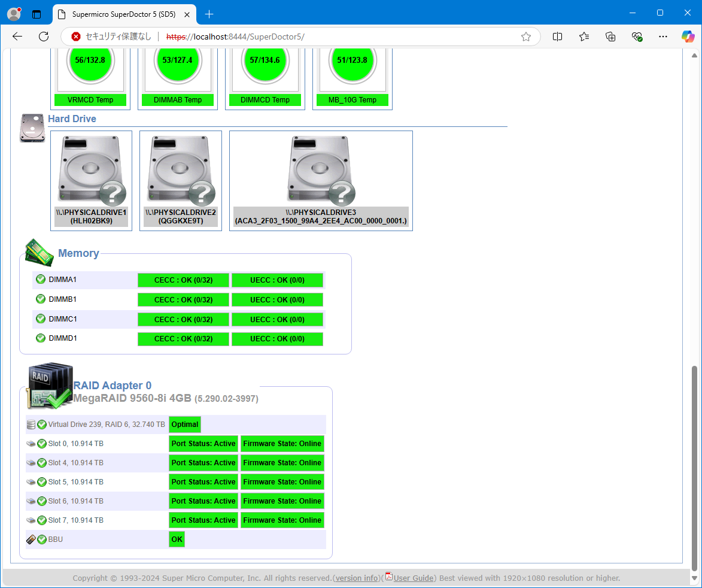Open the User Guide link
The width and height of the screenshot is (702, 588).
(413, 578)
